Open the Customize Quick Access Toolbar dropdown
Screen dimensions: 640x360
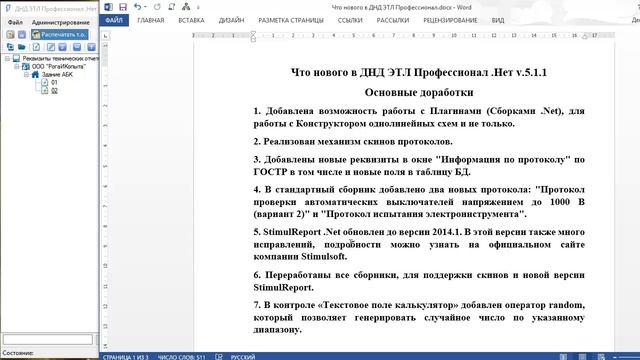pos(198,7)
